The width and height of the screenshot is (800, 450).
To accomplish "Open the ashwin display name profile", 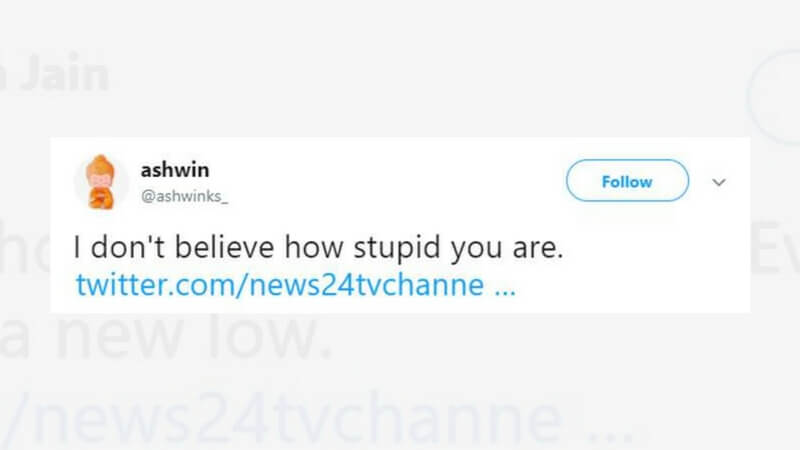I will (x=175, y=170).
